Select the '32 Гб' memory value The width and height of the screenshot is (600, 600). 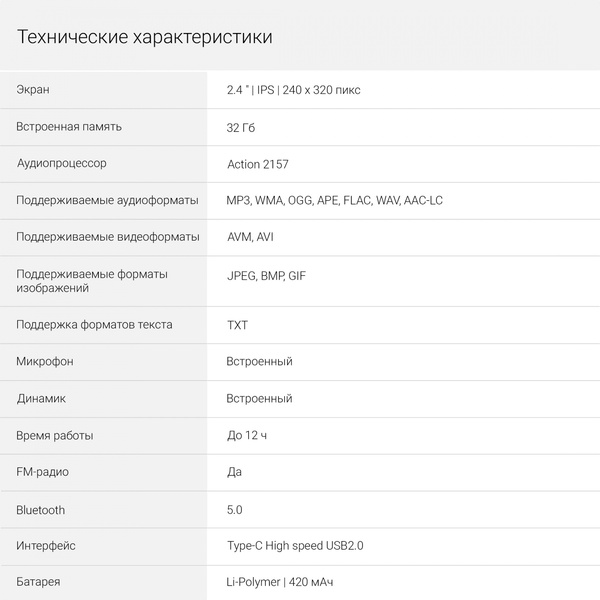point(243,127)
